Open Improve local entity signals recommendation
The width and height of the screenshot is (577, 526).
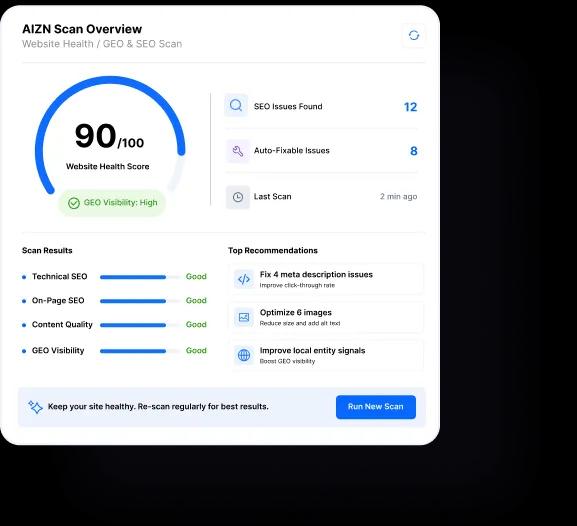coord(326,355)
